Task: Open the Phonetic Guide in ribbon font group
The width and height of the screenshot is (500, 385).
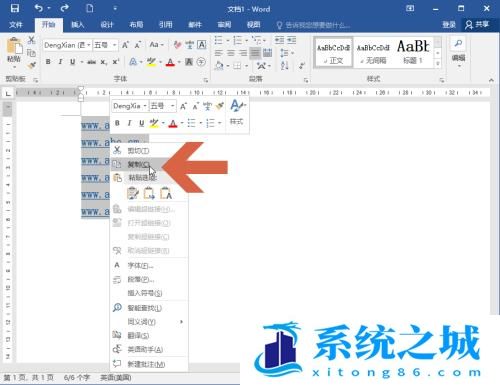Action: (x=189, y=45)
